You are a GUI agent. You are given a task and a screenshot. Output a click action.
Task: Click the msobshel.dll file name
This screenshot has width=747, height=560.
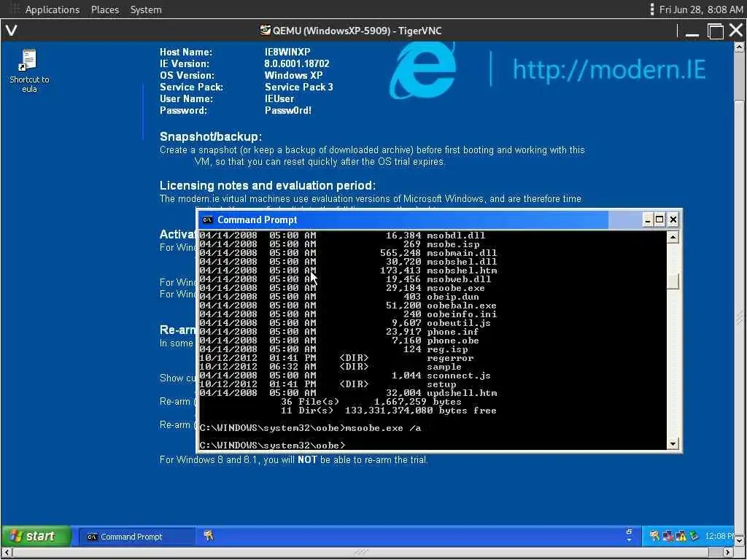(462, 262)
